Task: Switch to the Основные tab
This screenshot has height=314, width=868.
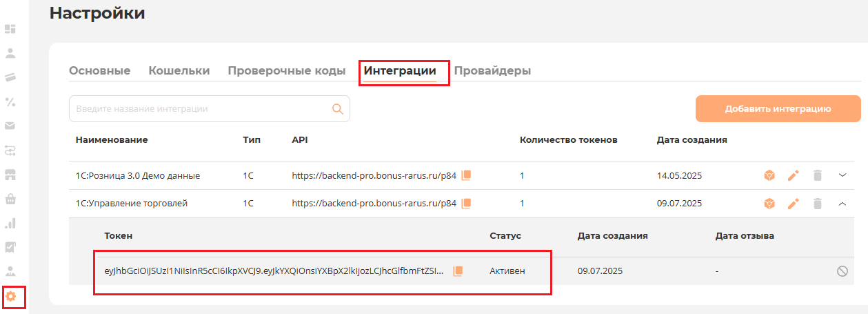Action: click(100, 70)
